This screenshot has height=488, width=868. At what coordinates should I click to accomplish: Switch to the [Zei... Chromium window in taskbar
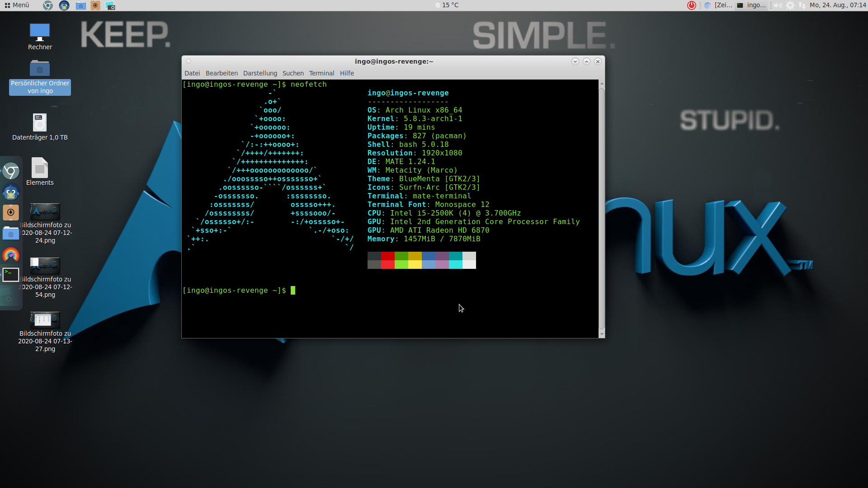pyautogui.click(x=718, y=5)
